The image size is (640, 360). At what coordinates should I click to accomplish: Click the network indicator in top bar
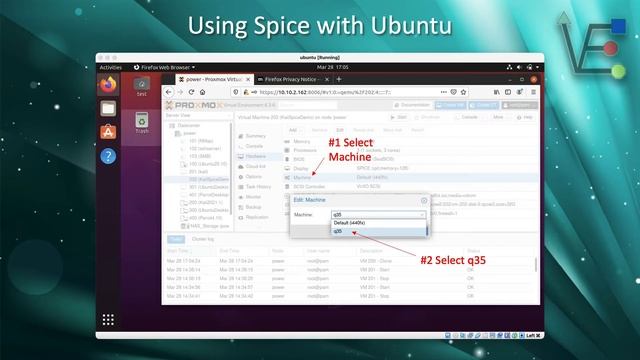pyautogui.click(x=509, y=67)
